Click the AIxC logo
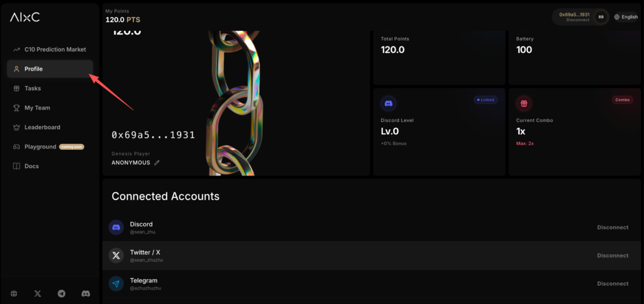 tap(25, 18)
